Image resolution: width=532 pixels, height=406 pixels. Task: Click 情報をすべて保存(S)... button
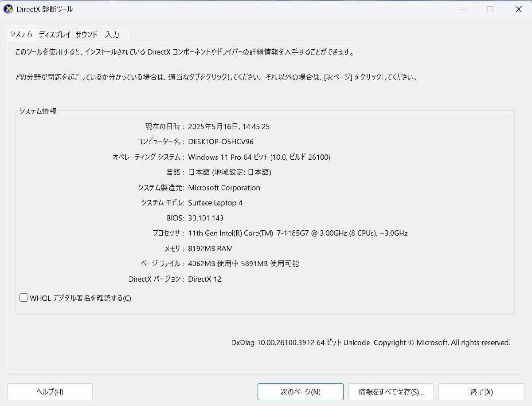tap(391, 392)
